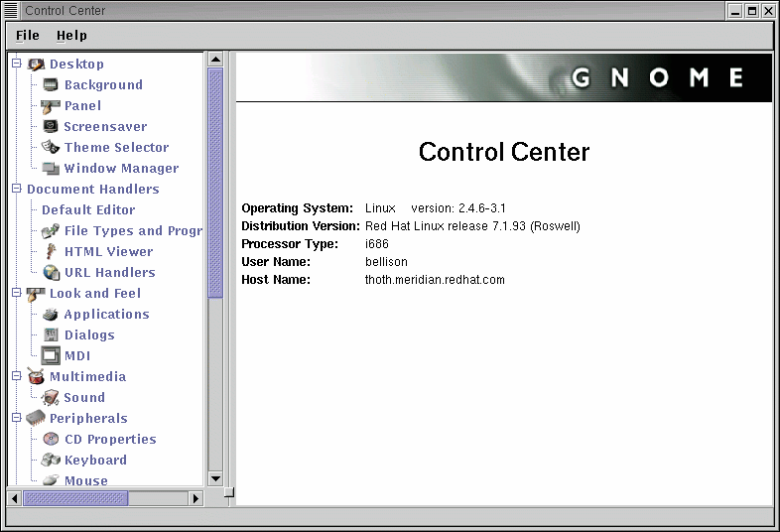The height and width of the screenshot is (532, 780).
Task: Collapse the Look and Feel branch
Action: coord(16,294)
